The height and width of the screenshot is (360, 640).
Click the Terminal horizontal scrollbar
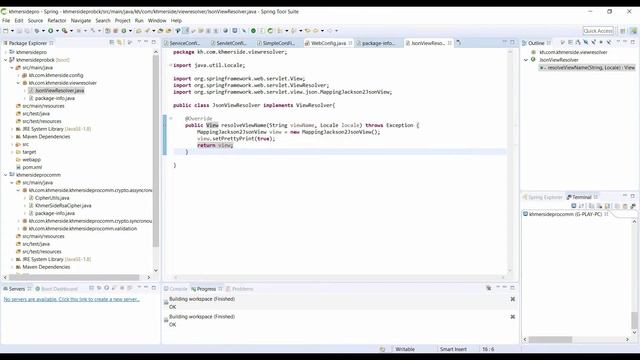tap(551, 339)
